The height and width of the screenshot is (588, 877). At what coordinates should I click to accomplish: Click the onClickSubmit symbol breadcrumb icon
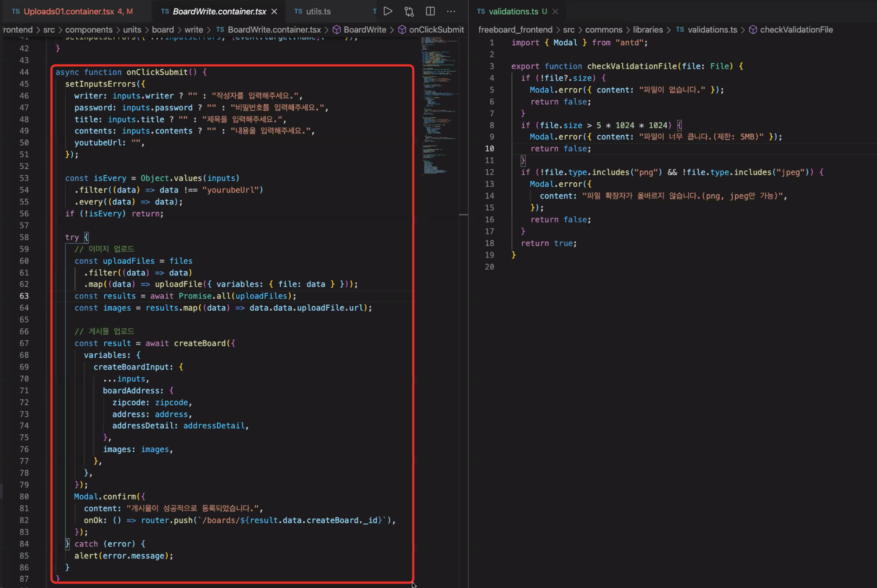pos(402,30)
